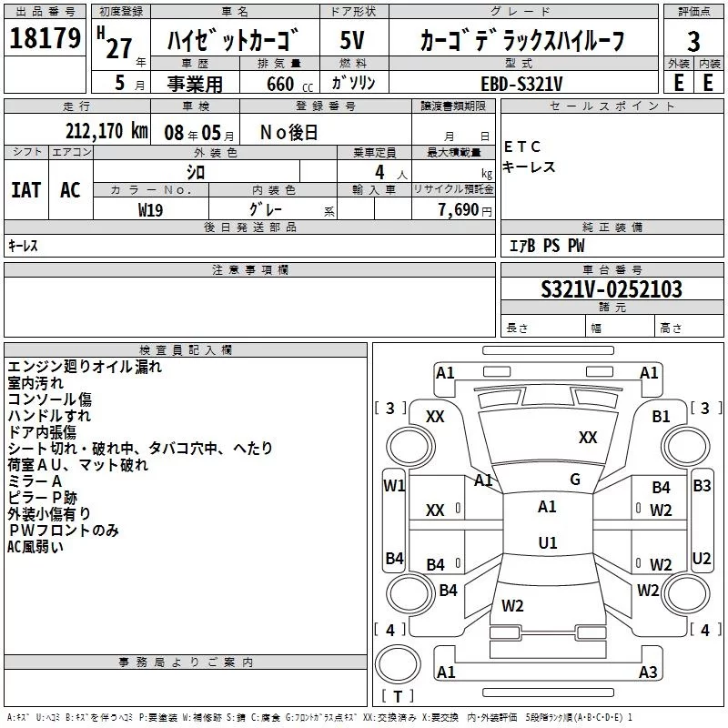Click note PWフロントのみ

tap(63, 531)
